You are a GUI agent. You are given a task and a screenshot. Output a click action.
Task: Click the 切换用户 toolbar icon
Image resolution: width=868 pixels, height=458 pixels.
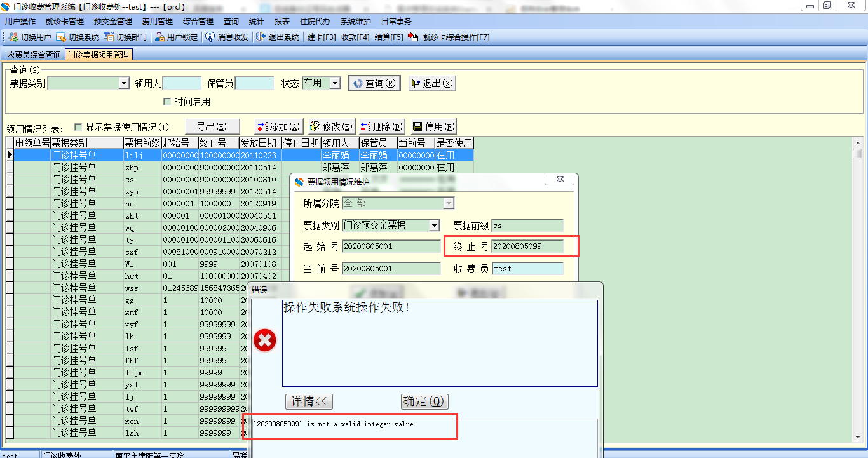13,37
